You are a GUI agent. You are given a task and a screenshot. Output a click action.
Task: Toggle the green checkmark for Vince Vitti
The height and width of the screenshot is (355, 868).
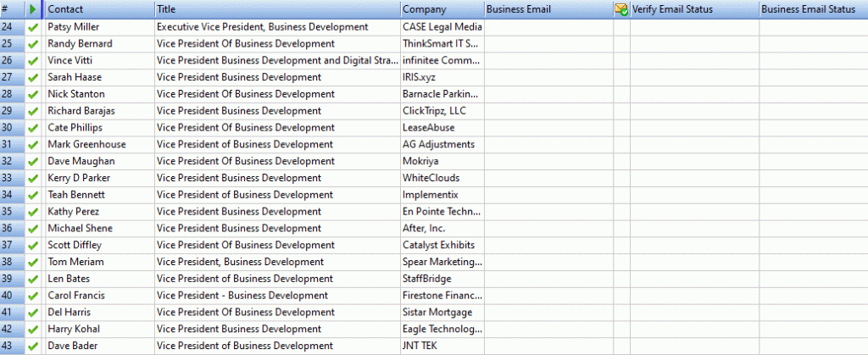[x=34, y=60]
